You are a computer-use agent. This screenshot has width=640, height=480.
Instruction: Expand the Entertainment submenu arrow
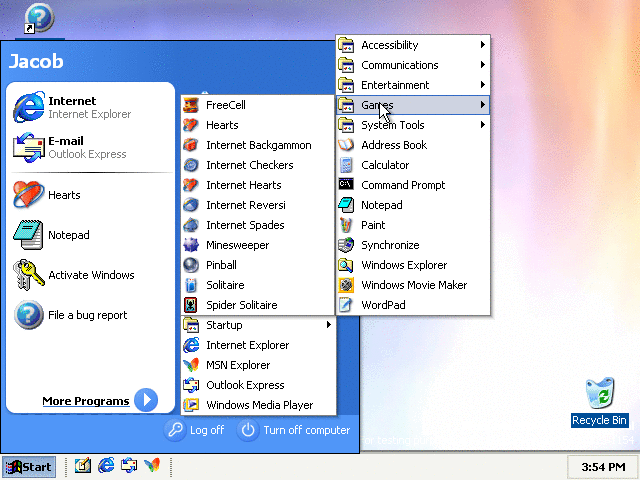tap(482, 84)
